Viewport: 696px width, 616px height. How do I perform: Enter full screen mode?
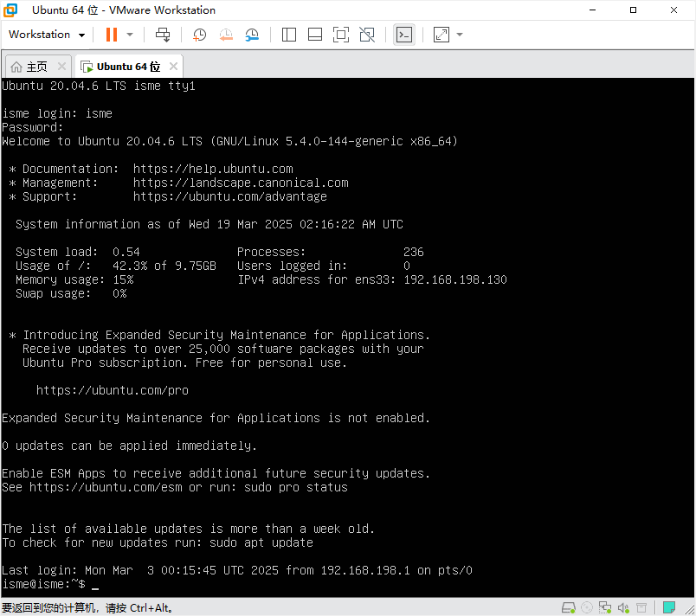click(341, 35)
